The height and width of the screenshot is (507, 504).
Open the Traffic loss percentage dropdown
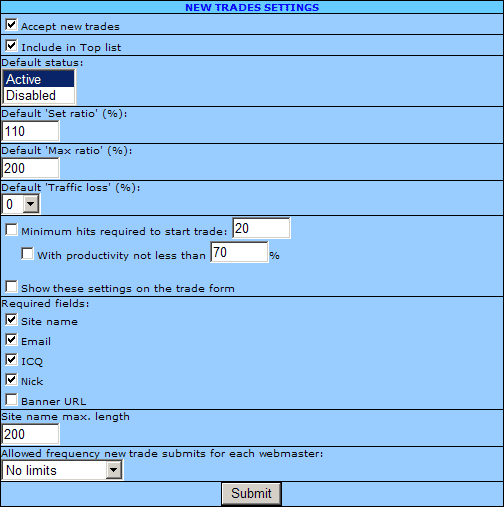(21, 204)
